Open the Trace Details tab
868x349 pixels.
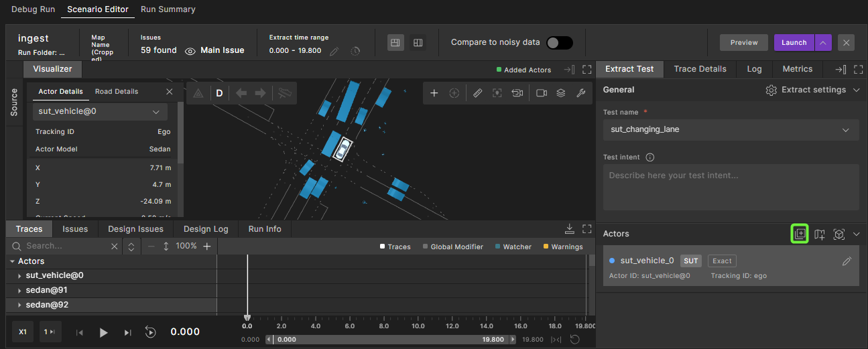click(700, 69)
